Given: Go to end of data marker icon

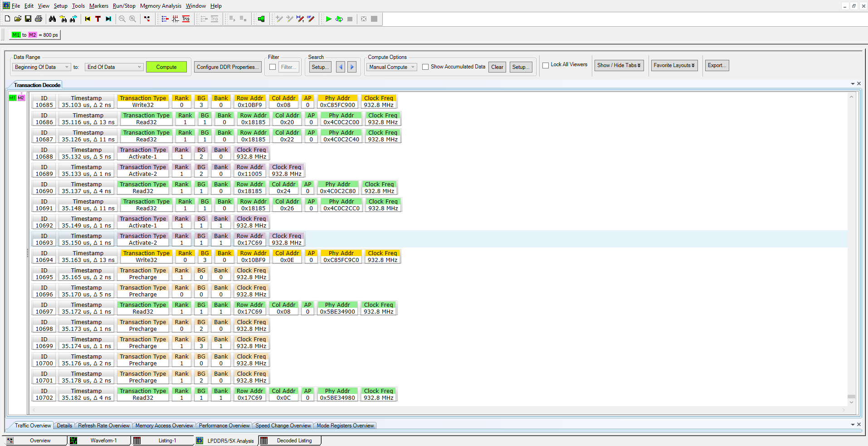Looking at the screenshot, I should (x=108, y=19).
